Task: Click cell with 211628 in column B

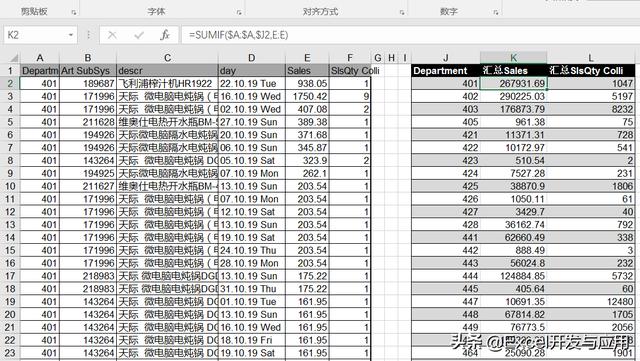Action: [x=88, y=122]
